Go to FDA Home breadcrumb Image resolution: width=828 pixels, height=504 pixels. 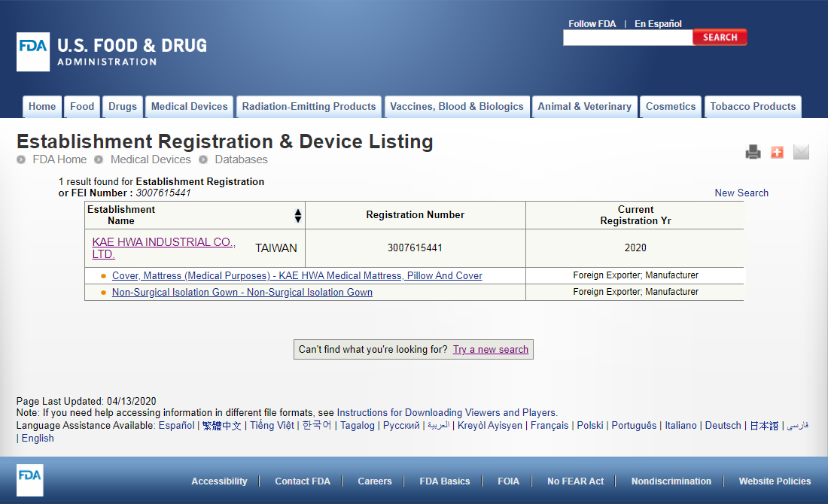click(x=59, y=159)
